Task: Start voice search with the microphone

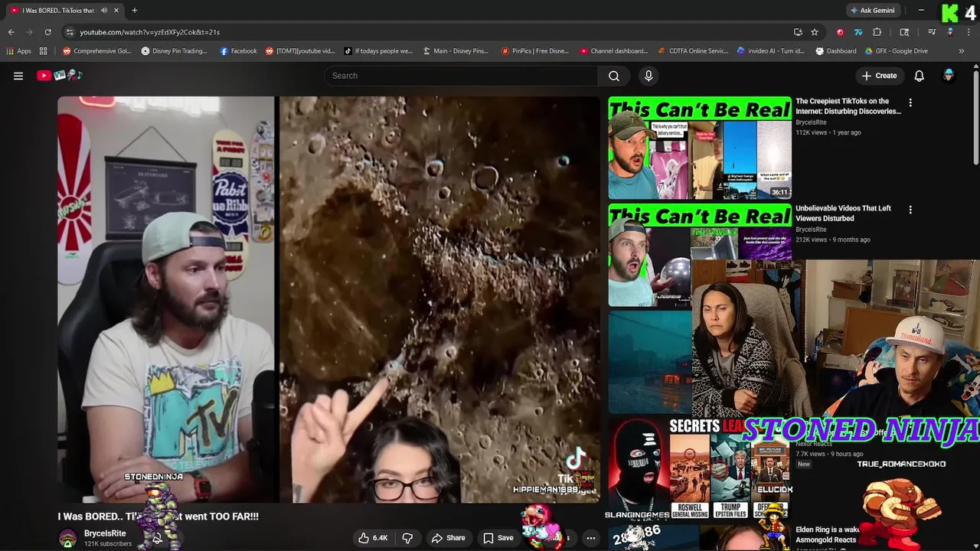Action: (x=648, y=76)
